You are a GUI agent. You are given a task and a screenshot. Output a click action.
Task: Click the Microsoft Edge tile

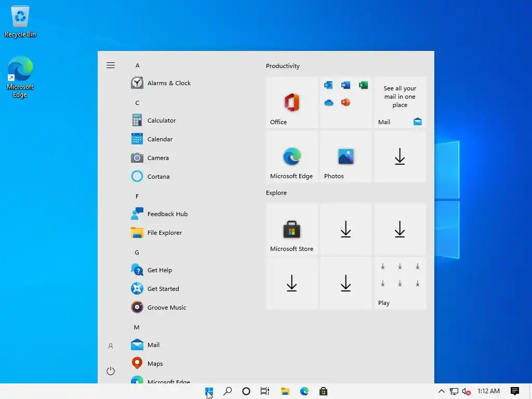click(292, 156)
